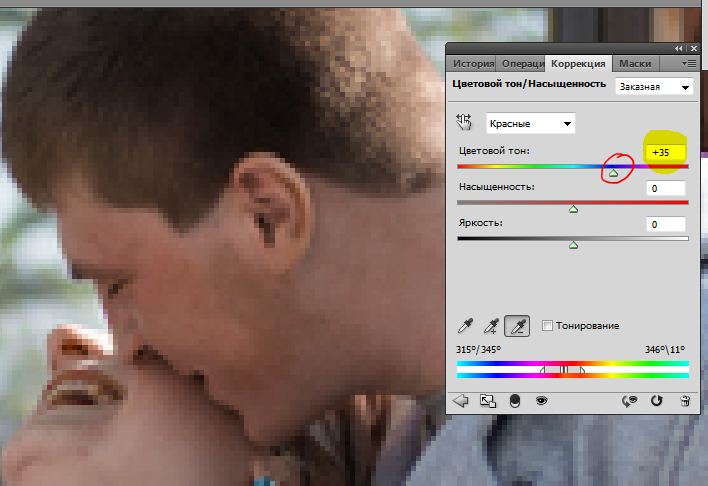Click the Насыщенность value field
The height and width of the screenshot is (486, 708).
(665, 188)
